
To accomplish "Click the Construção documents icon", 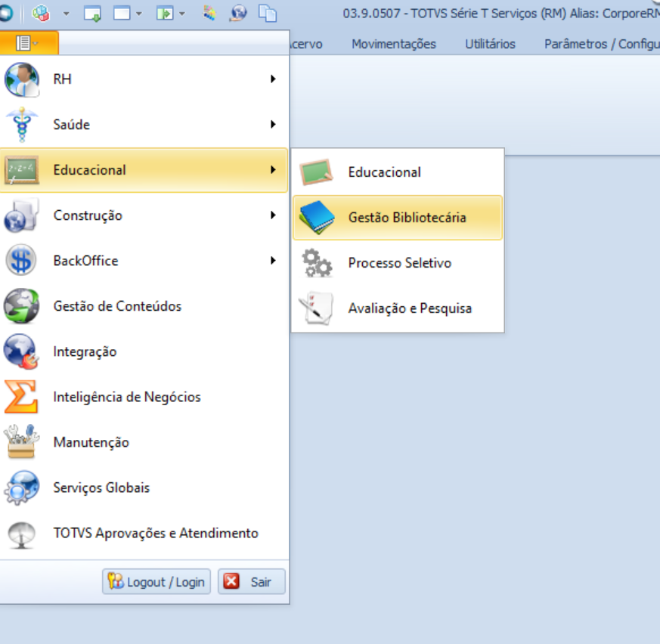I will click(x=22, y=215).
